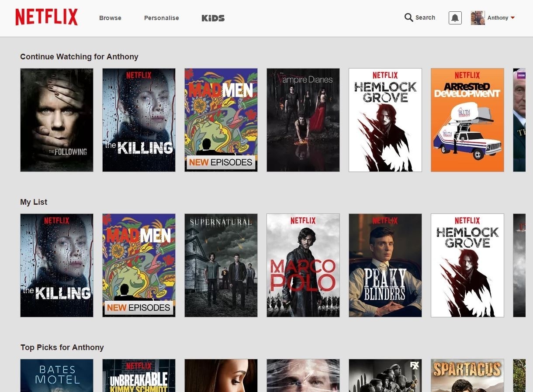Open Bates Motel in Top Picks

point(57,375)
